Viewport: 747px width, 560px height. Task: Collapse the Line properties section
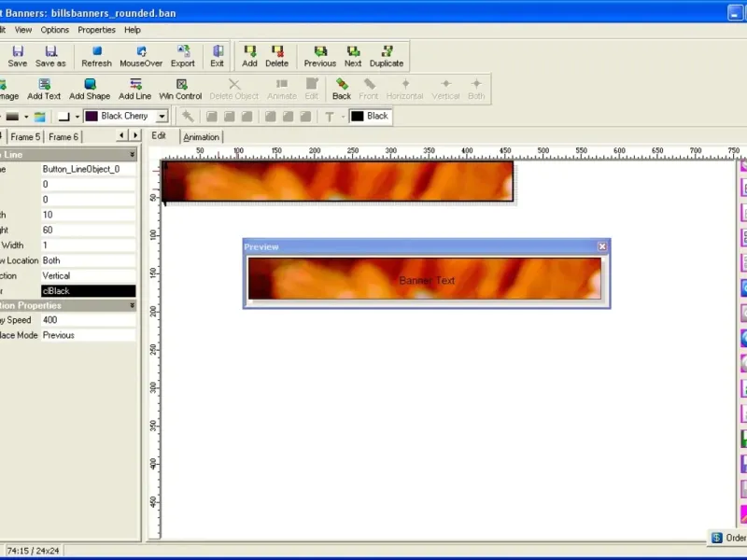pyautogui.click(x=132, y=155)
